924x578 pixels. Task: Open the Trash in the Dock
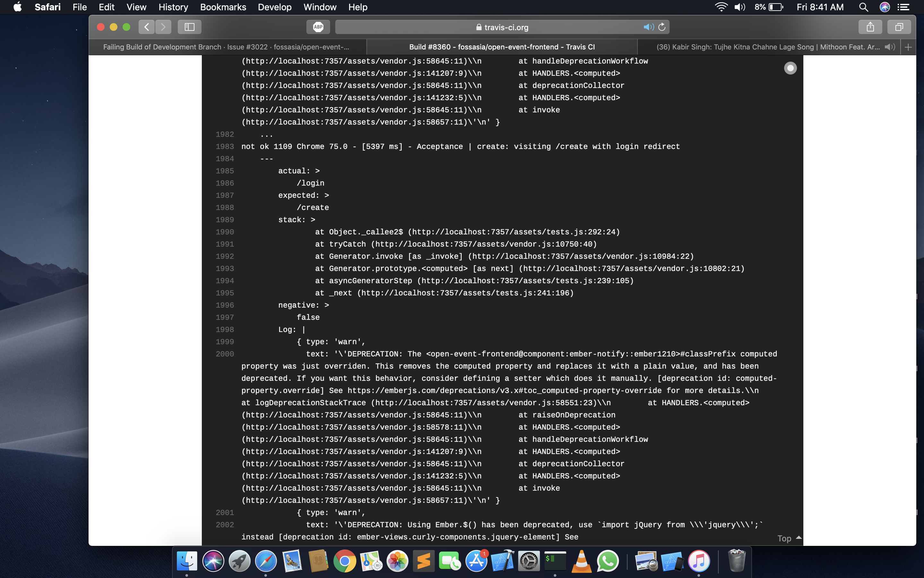pos(737,561)
